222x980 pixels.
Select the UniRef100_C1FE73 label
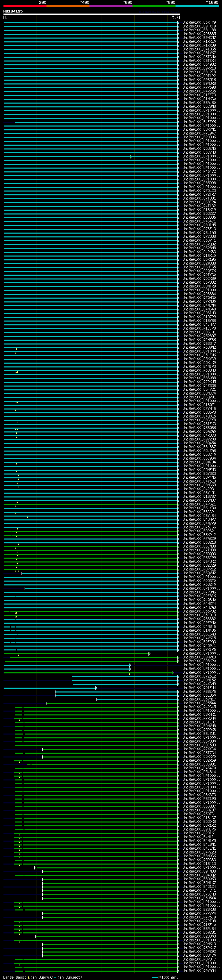[x=199, y=95]
